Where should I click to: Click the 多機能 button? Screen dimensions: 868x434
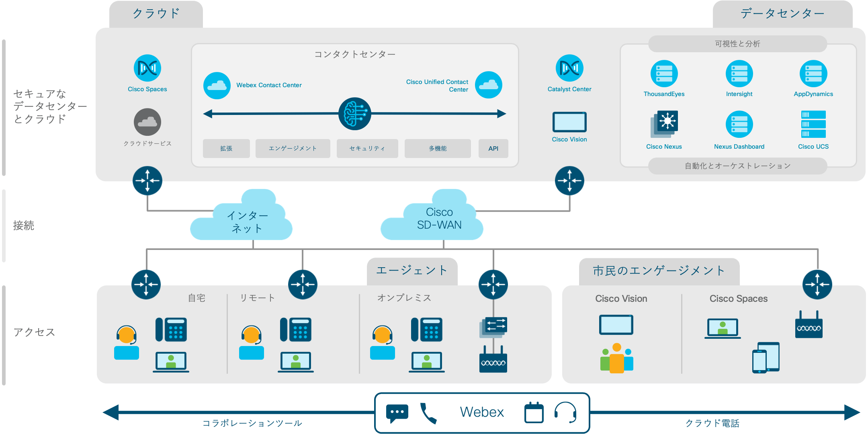438,149
